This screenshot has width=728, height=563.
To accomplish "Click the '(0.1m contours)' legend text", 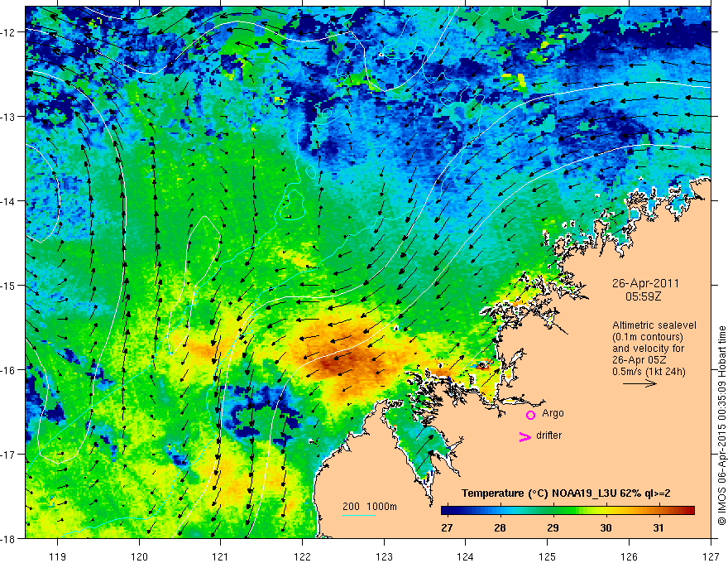I will (x=648, y=337).
